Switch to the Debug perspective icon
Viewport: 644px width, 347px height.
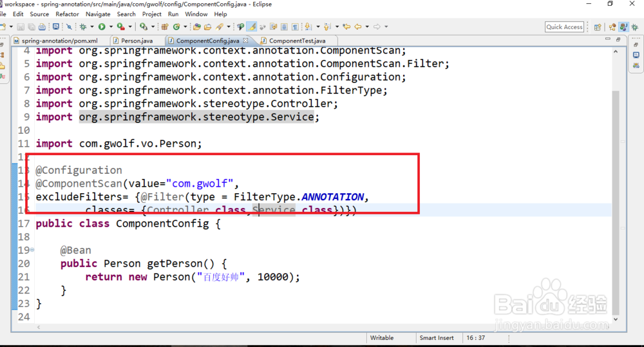coord(635,27)
